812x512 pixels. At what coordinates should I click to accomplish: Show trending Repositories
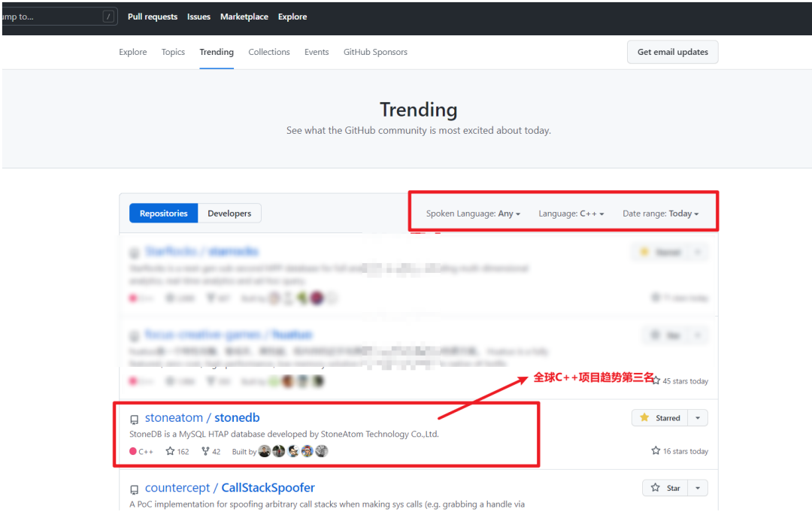tap(164, 214)
